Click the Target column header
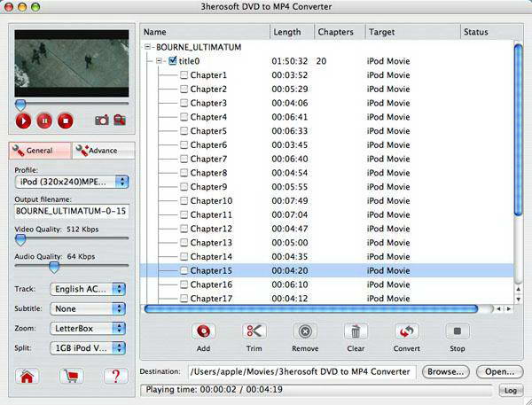The image size is (532, 405). coord(412,32)
